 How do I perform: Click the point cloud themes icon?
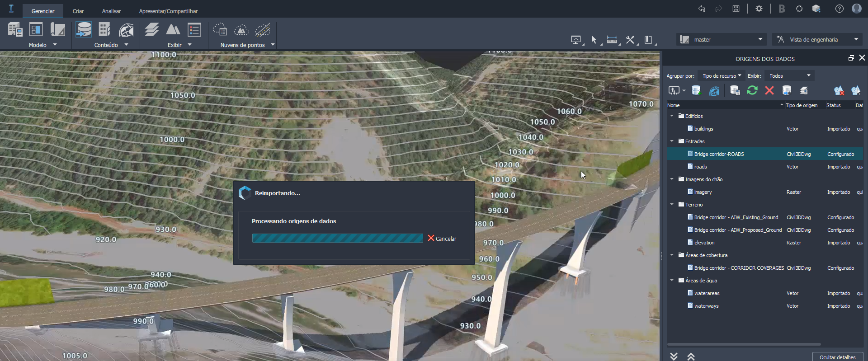[220, 30]
